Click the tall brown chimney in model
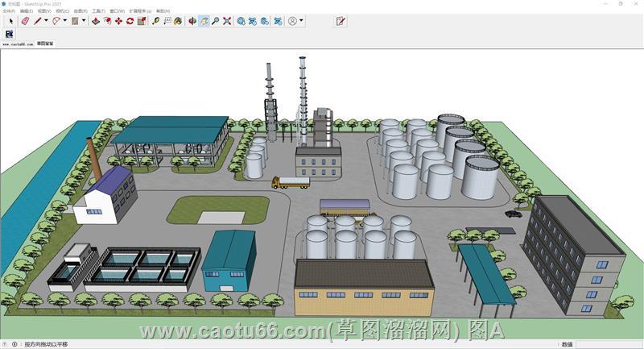The height and width of the screenshot is (349, 644). [x=94, y=160]
